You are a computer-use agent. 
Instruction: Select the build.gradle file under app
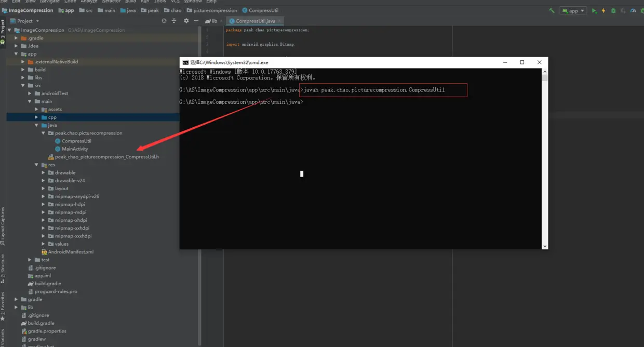tap(44, 284)
